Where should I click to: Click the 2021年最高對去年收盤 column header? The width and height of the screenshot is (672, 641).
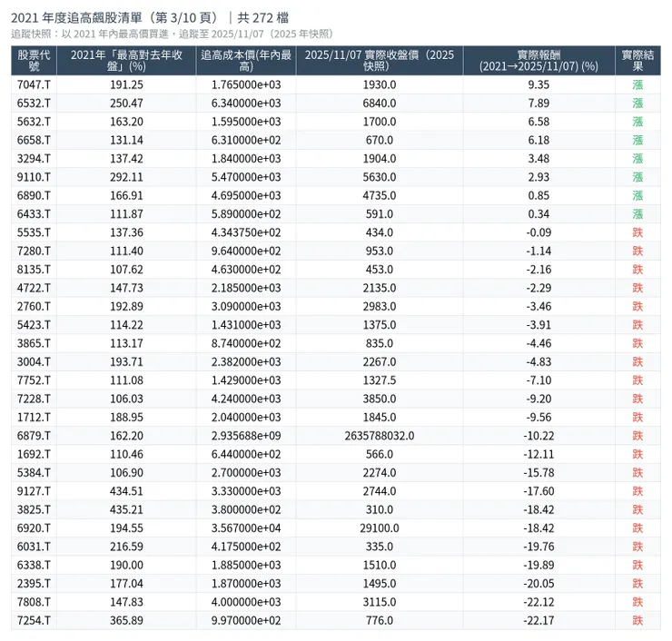[x=126, y=61]
